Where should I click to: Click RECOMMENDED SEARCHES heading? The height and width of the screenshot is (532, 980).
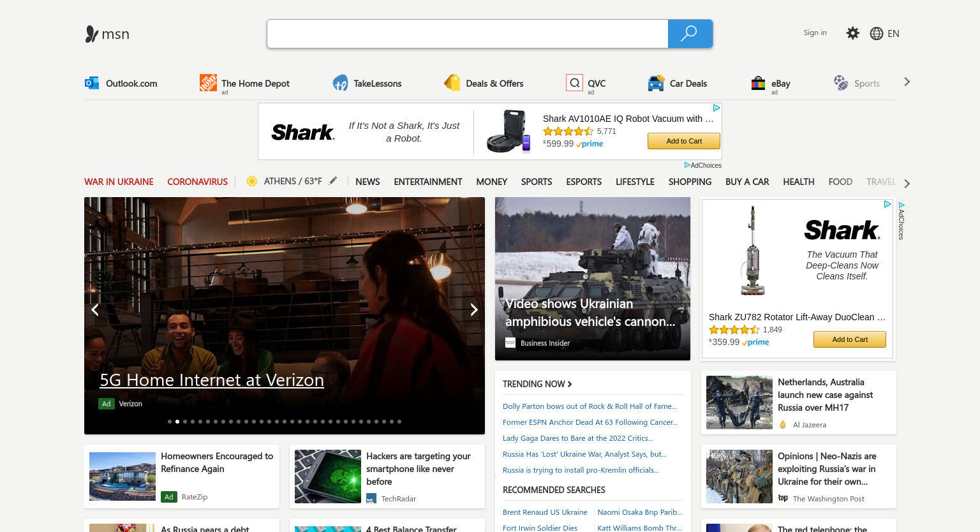(554, 490)
